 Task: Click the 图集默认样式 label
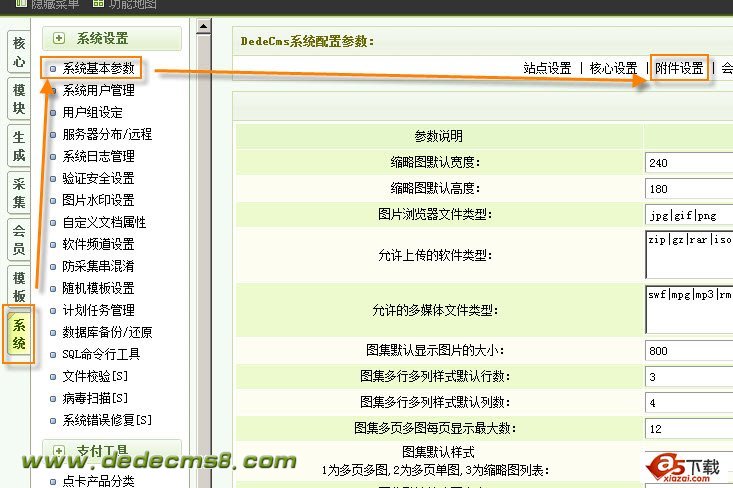tap(438, 452)
